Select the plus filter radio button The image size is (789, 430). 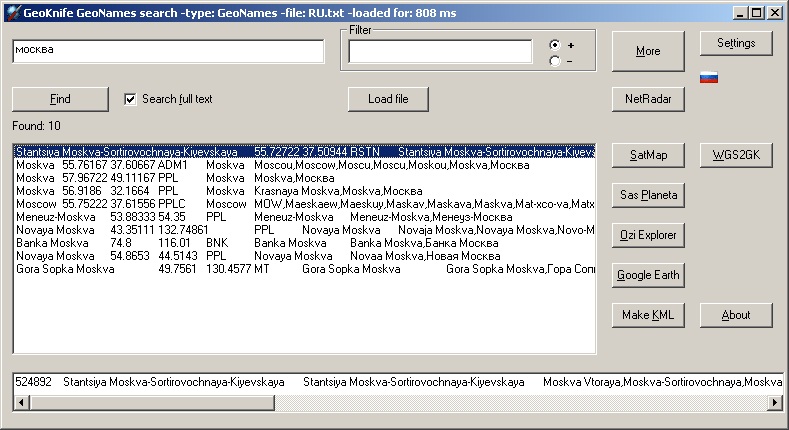(555, 45)
